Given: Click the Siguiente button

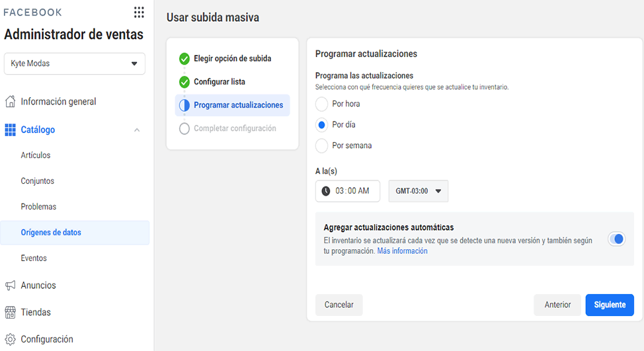Looking at the screenshot, I should tap(610, 305).
